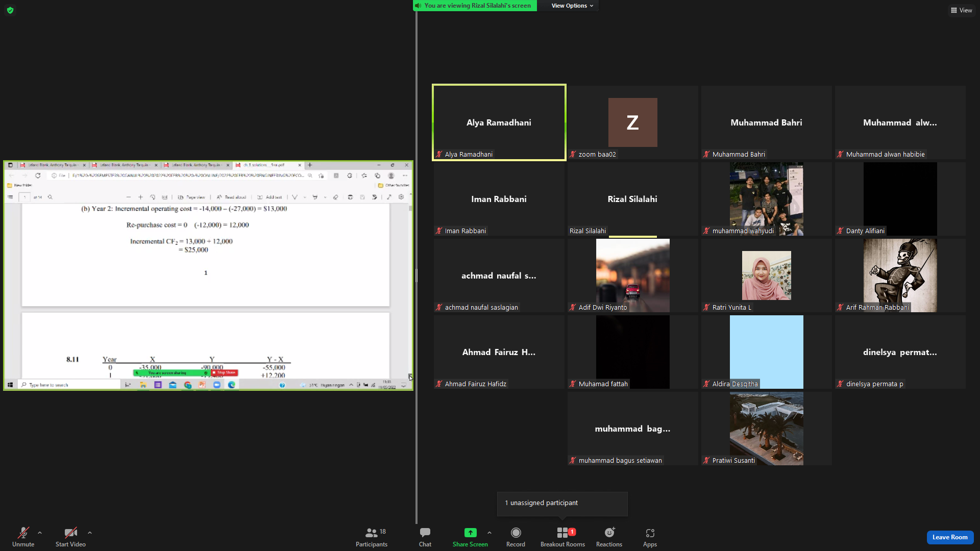Select the zoom baa02 video tile

(633, 122)
